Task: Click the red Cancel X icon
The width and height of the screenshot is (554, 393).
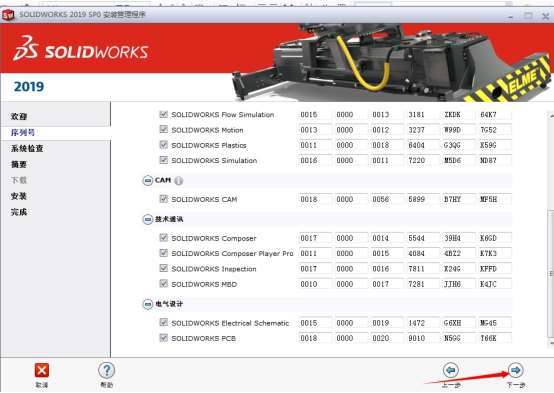Action: 42,370
